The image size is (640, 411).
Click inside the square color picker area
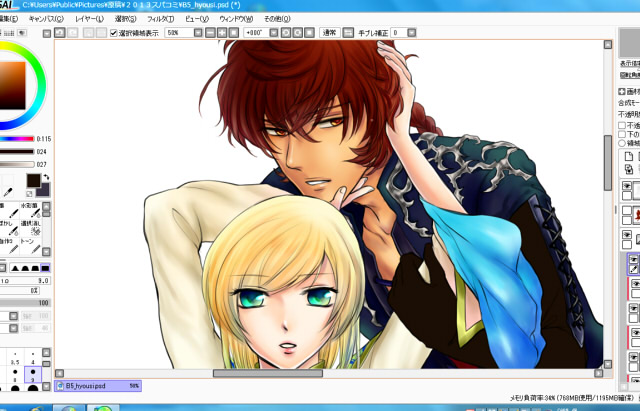(12, 85)
